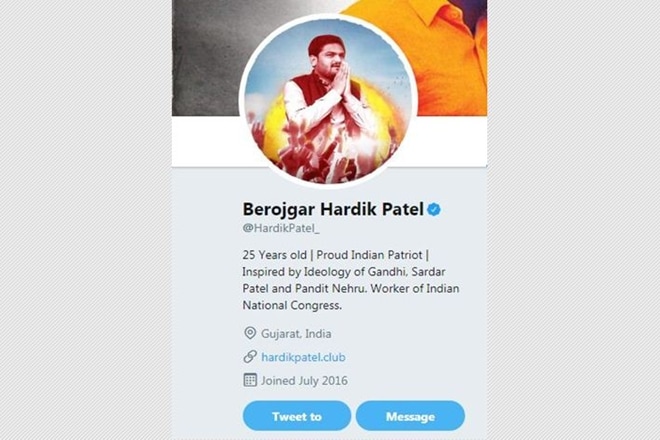The image size is (660, 440).
Task: Click the location pin icon
Action: coord(250,333)
